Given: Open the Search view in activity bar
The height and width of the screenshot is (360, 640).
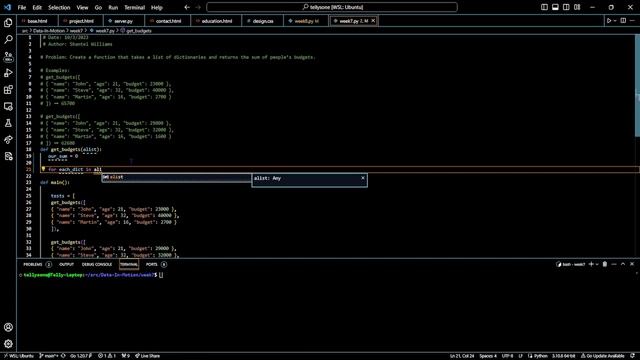Looking at the screenshot, I should click(8, 40).
